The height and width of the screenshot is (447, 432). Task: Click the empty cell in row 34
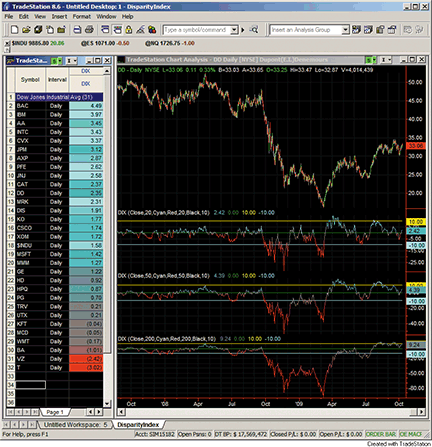(30, 385)
